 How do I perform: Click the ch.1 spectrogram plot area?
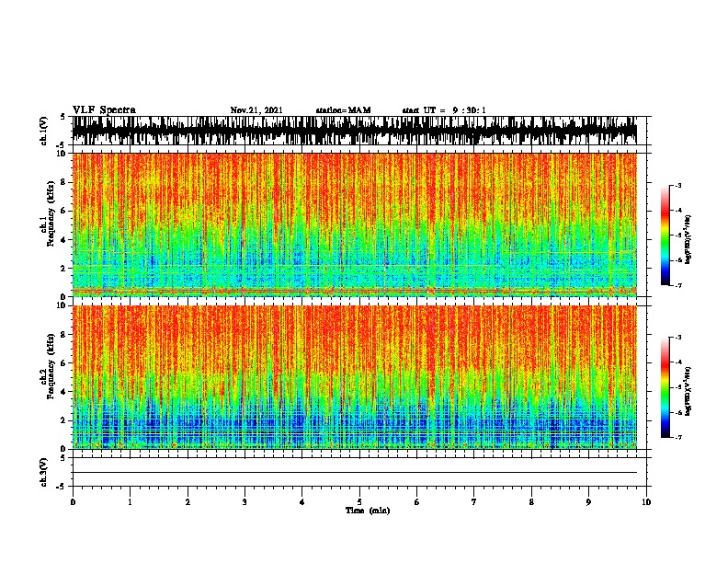355,224
